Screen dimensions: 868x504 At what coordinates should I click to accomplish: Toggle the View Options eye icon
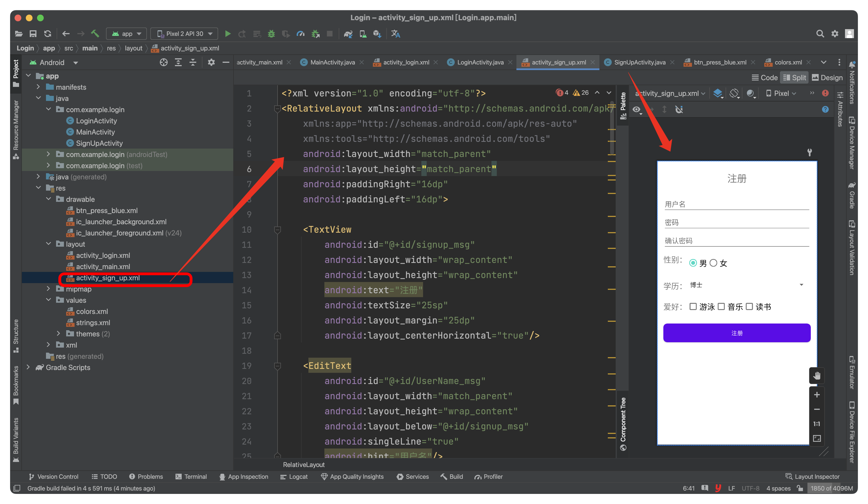click(636, 110)
